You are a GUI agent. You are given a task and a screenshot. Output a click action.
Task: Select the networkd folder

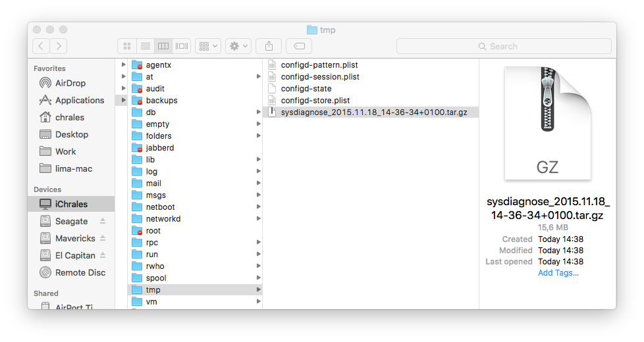[195, 219]
